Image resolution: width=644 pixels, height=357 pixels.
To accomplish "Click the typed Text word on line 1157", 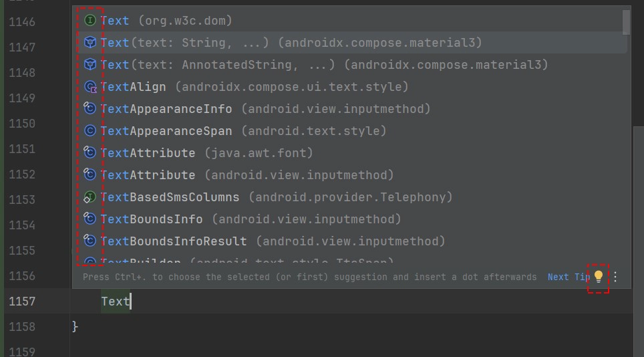I will point(116,301).
